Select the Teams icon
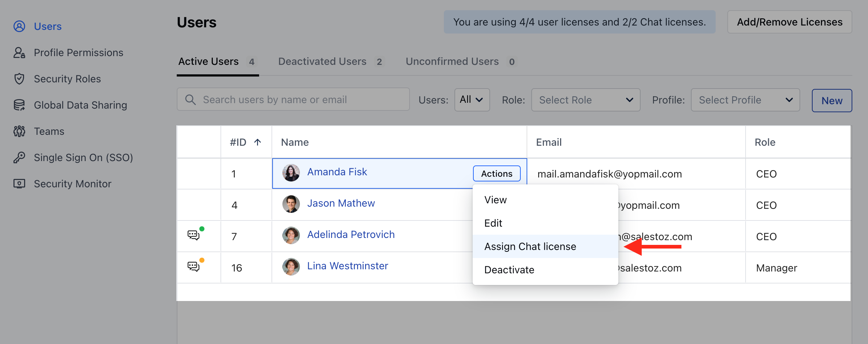This screenshot has width=868, height=344. tap(19, 131)
